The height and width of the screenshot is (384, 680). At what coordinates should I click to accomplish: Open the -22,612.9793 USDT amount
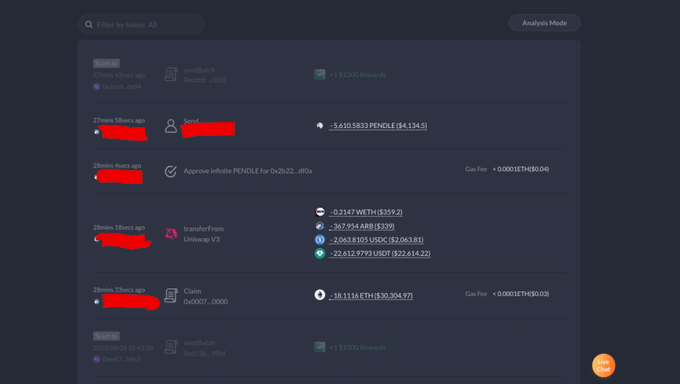click(x=380, y=253)
